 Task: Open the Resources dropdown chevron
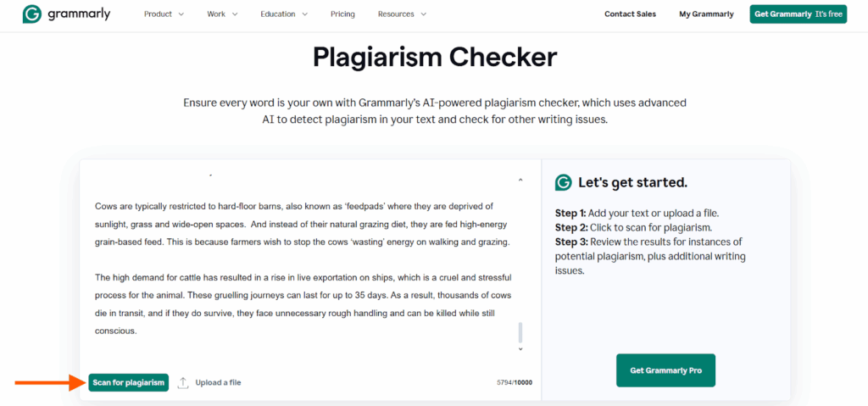point(424,14)
